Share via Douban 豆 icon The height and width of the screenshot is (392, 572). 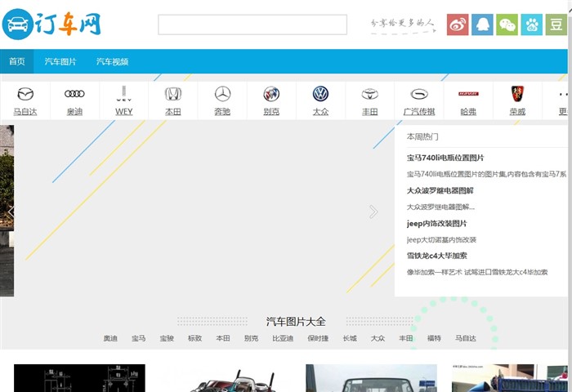coord(556,24)
